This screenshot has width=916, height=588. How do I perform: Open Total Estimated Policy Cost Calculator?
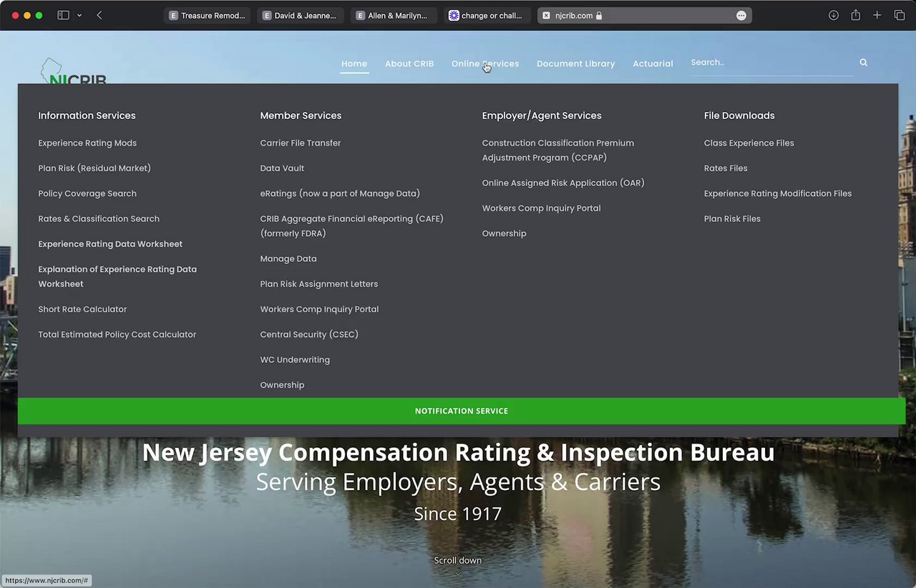click(117, 335)
